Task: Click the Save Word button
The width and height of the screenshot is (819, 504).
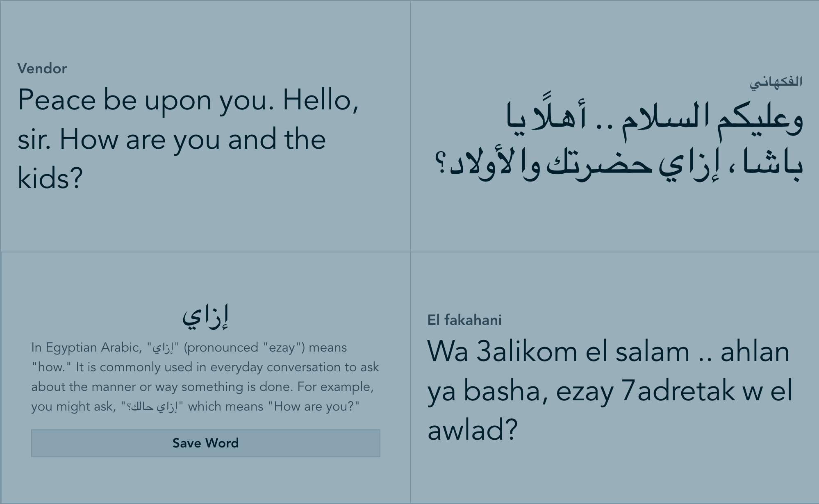Action: pos(205,443)
